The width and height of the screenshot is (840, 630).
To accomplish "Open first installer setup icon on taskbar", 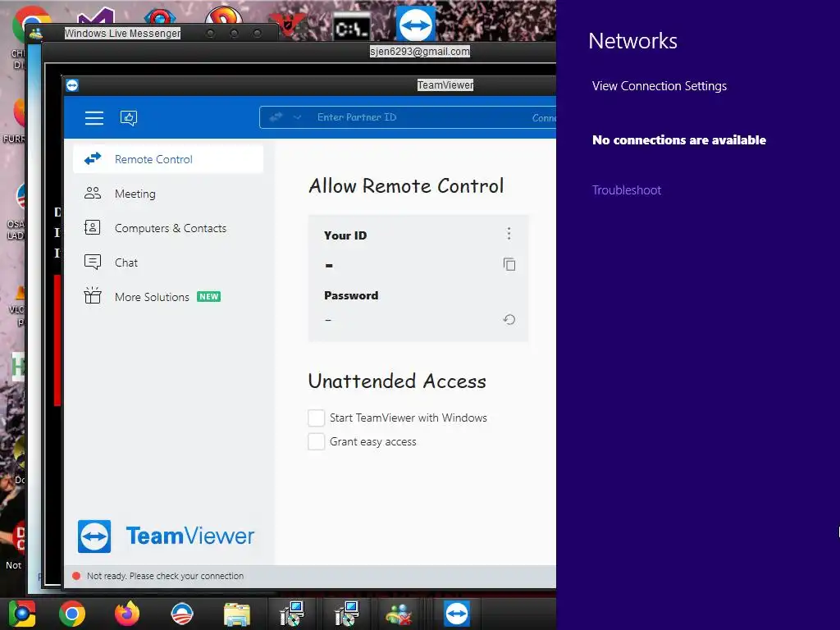I will click(x=293, y=614).
